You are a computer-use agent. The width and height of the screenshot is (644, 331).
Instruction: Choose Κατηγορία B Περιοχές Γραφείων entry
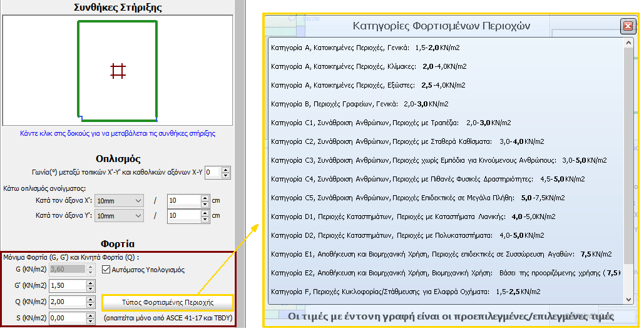(x=359, y=104)
